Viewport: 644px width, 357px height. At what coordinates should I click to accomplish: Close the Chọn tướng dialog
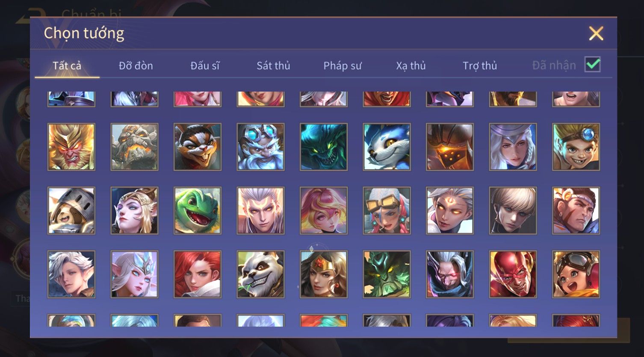596,33
